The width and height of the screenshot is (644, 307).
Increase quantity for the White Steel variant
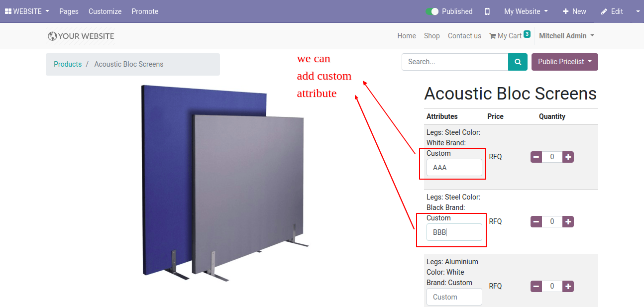(568, 157)
